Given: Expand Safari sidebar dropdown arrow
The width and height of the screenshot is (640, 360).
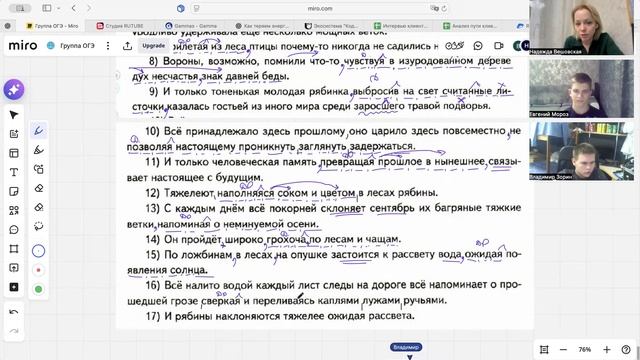Looking at the screenshot, I should tap(59, 8).
